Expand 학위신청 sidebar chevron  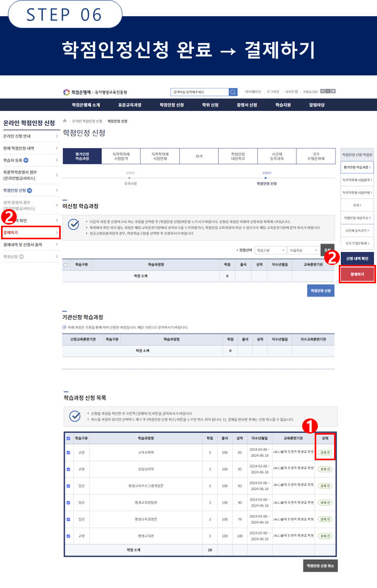tap(57, 257)
